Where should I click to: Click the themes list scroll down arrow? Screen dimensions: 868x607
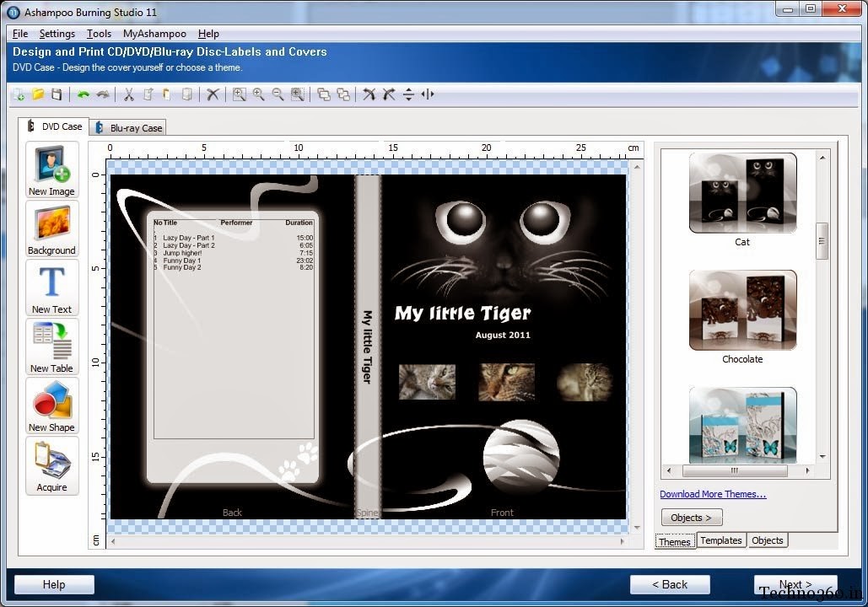(822, 456)
